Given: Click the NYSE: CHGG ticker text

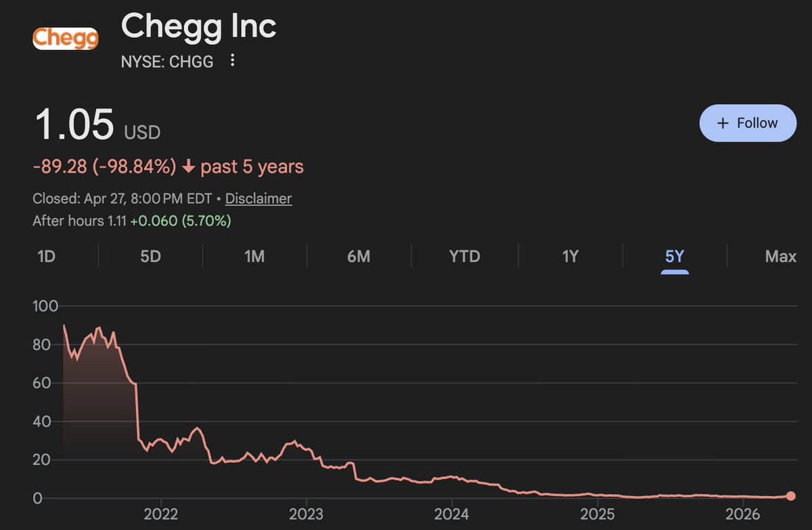Looking at the screenshot, I should point(167,62).
